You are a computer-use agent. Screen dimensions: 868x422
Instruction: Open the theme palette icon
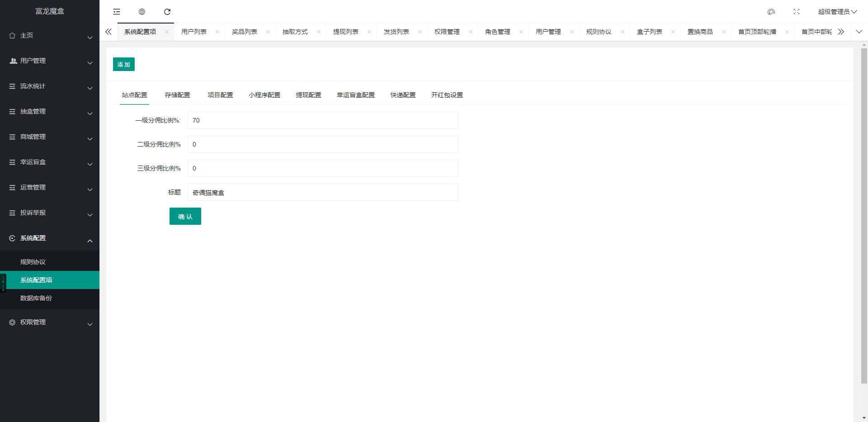771,12
